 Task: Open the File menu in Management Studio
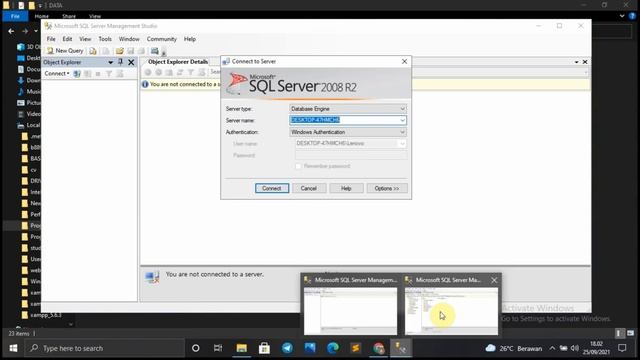[x=51, y=39]
